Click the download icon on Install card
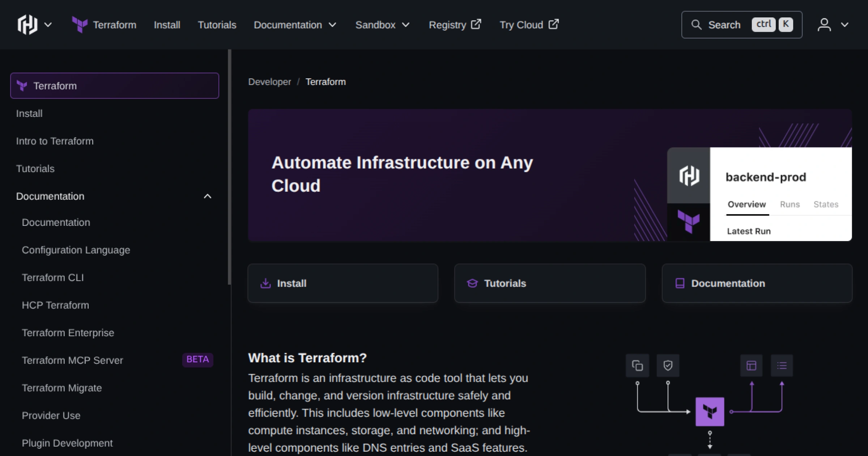This screenshot has height=456, width=868. pos(265,283)
